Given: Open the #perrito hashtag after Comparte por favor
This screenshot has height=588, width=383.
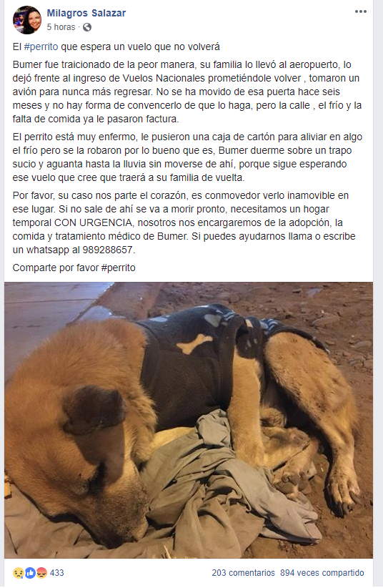Looking at the screenshot, I should (119, 268).
